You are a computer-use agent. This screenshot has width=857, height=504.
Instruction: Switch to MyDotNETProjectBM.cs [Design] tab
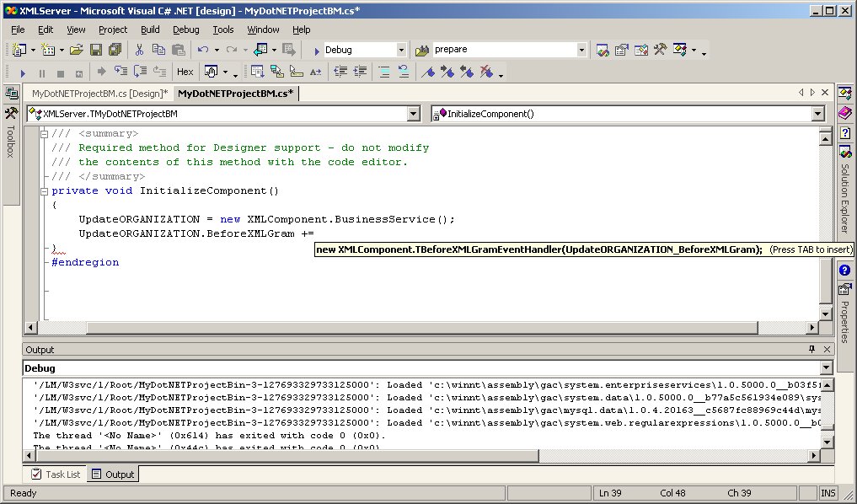tap(99, 94)
